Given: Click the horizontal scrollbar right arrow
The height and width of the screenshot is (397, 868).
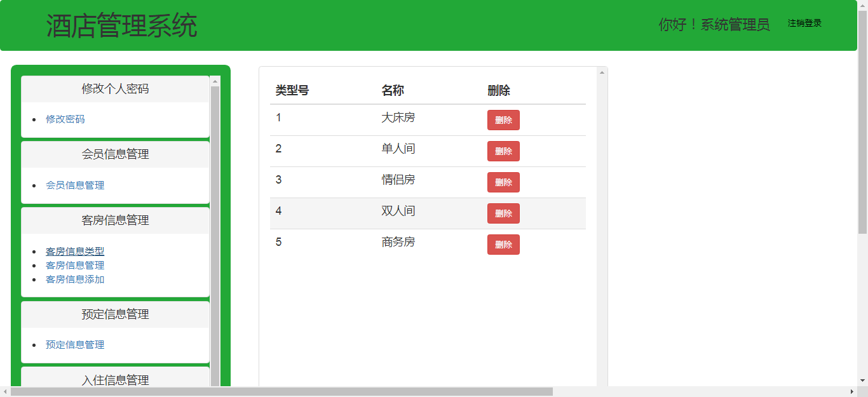Looking at the screenshot, I should pos(852,392).
